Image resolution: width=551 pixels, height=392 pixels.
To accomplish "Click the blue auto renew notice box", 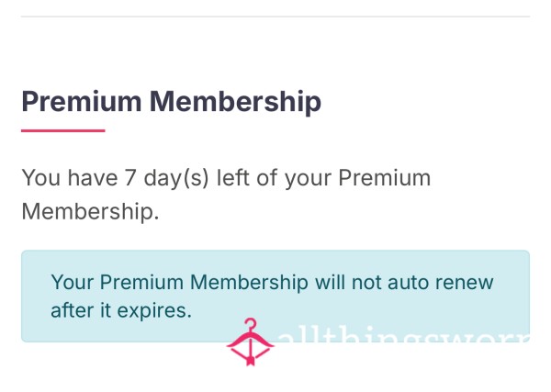I will 275,297.
